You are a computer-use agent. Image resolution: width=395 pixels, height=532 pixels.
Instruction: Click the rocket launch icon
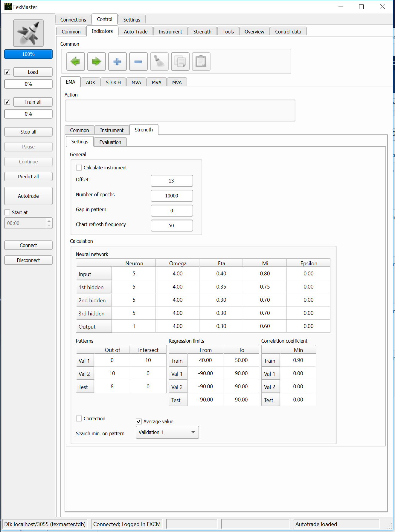click(28, 33)
